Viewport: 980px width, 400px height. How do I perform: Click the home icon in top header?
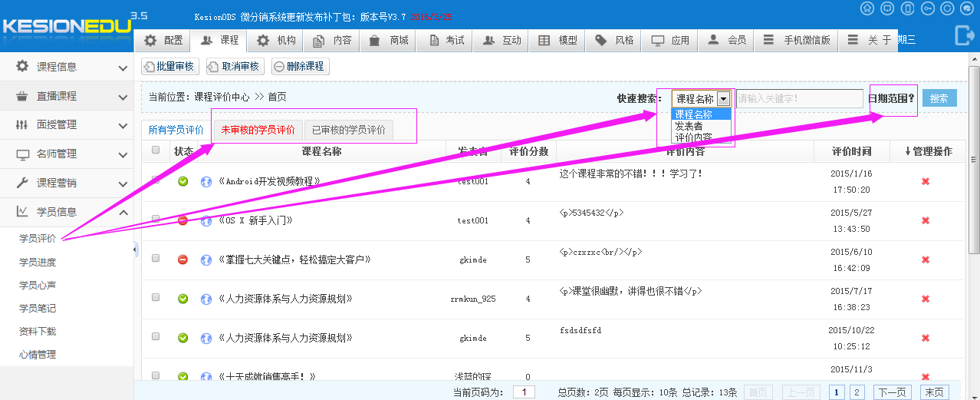tap(867, 8)
